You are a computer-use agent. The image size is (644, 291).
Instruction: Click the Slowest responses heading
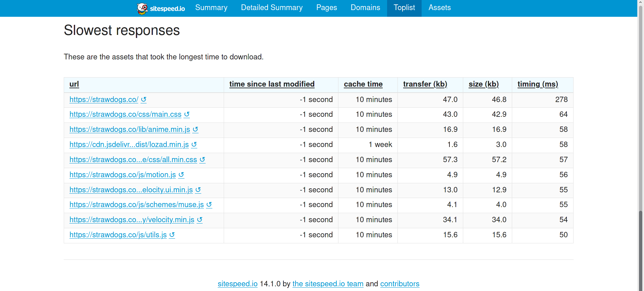coord(122,30)
